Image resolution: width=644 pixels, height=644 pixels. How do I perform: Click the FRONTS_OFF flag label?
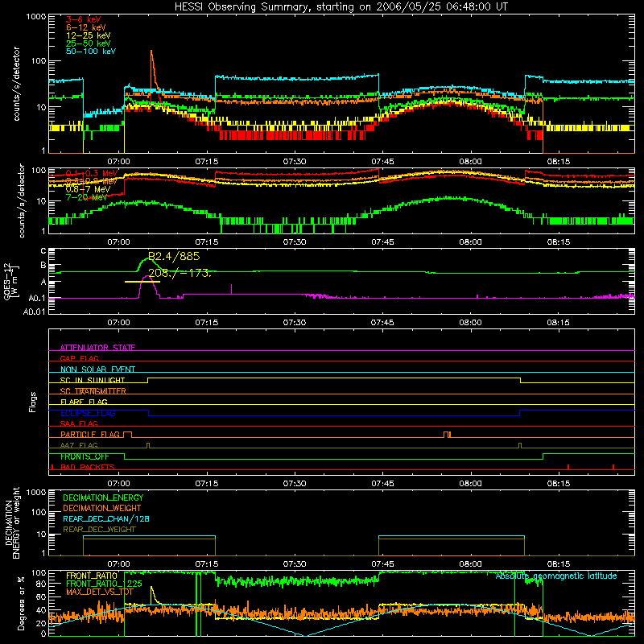pos(85,456)
